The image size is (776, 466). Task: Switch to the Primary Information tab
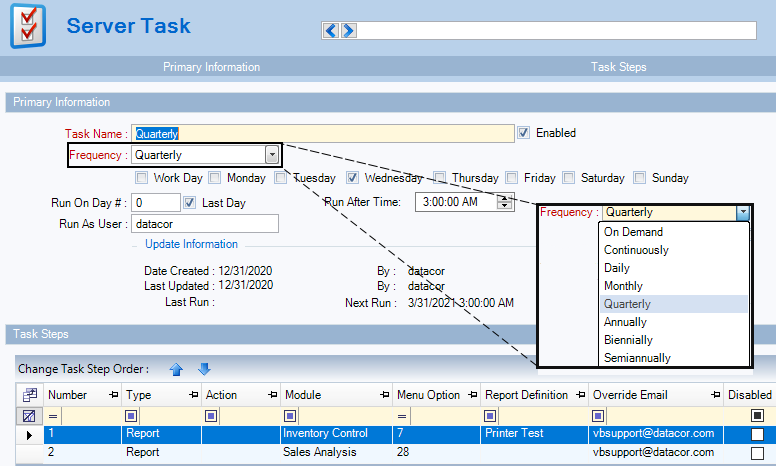(x=211, y=67)
